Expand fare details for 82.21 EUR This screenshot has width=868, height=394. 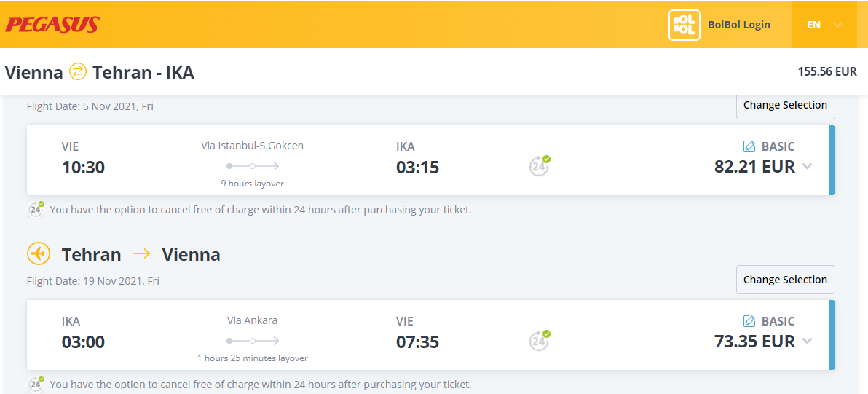(x=807, y=167)
